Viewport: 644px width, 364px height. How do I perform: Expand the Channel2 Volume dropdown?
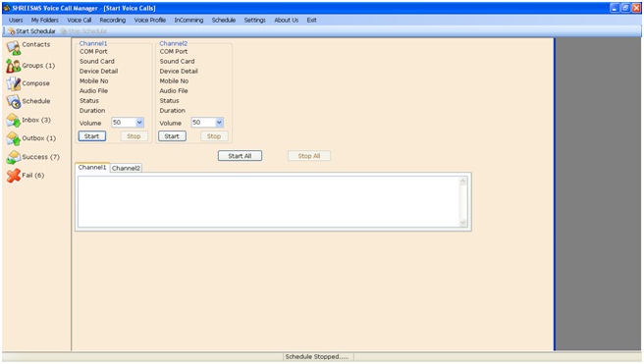pos(219,123)
